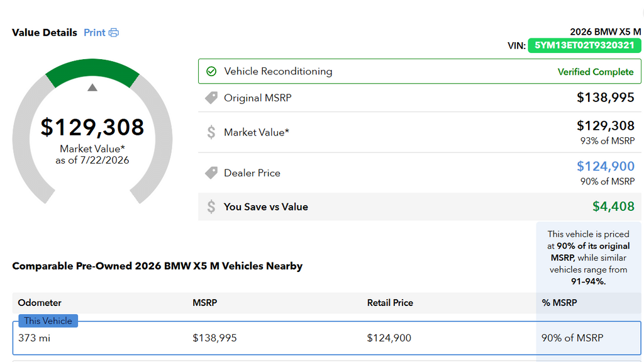The width and height of the screenshot is (644, 362).
Task: Click the green segment of the value gauge
Action: point(92,71)
